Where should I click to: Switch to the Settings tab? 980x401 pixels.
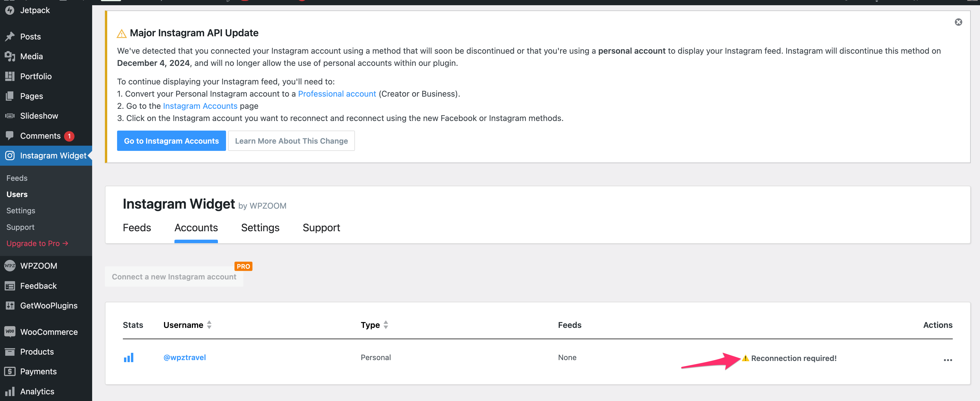pyautogui.click(x=260, y=227)
